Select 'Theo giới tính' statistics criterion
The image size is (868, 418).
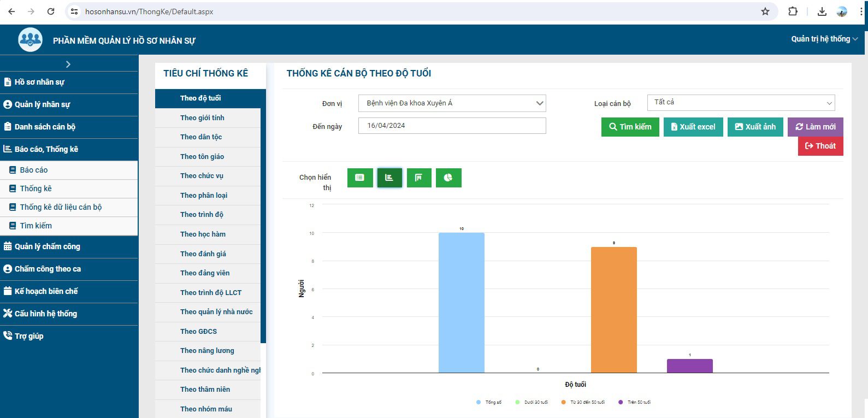point(202,118)
